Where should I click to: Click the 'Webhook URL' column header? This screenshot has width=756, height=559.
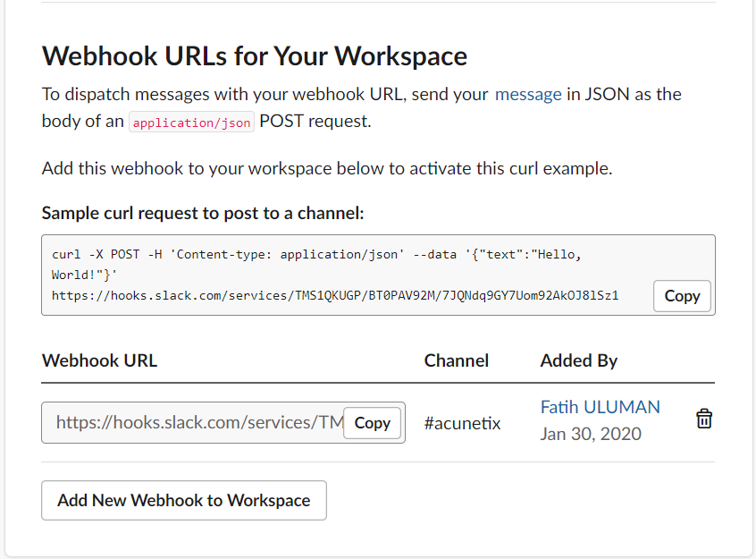(99, 360)
